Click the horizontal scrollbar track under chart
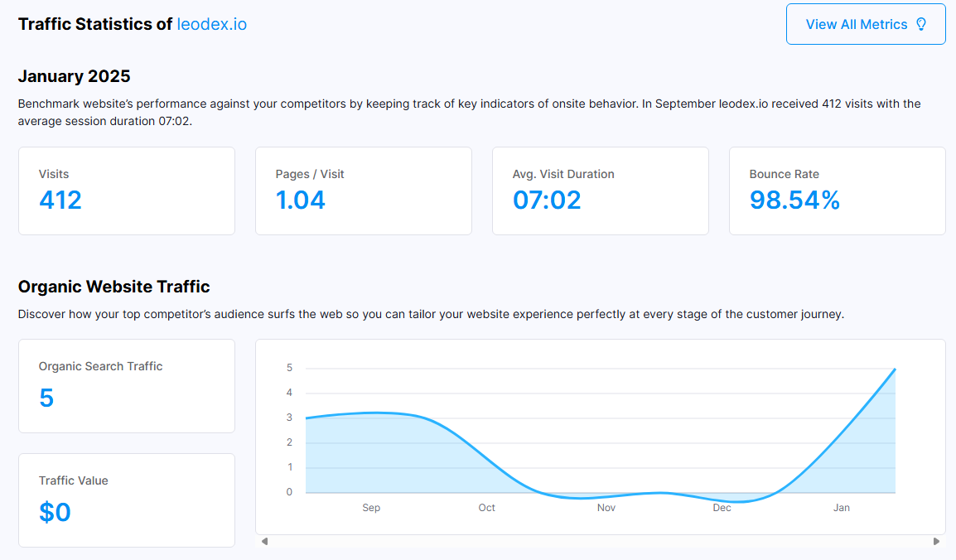This screenshot has width=956, height=560. tap(601, 541)
